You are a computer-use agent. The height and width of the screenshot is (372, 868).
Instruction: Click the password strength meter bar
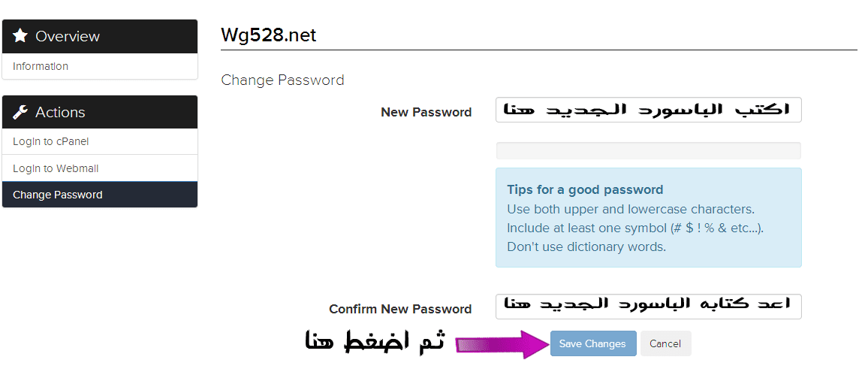click(x=648, y=150)
